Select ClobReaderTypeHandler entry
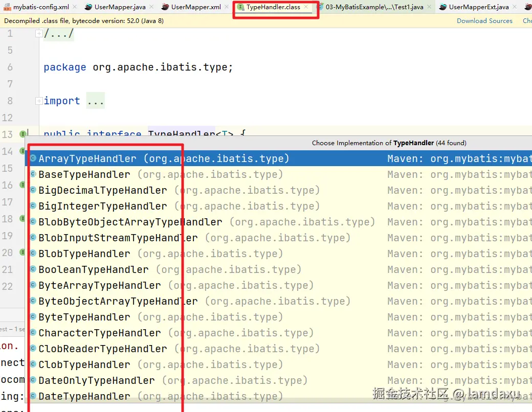 [x=279, y=349]
